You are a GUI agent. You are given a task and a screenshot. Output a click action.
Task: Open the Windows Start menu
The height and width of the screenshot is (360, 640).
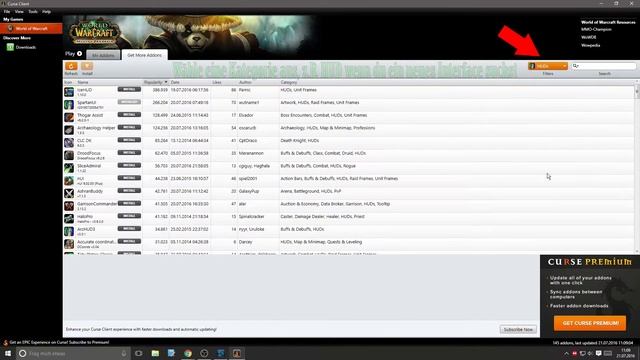click(x=8, y=353)
